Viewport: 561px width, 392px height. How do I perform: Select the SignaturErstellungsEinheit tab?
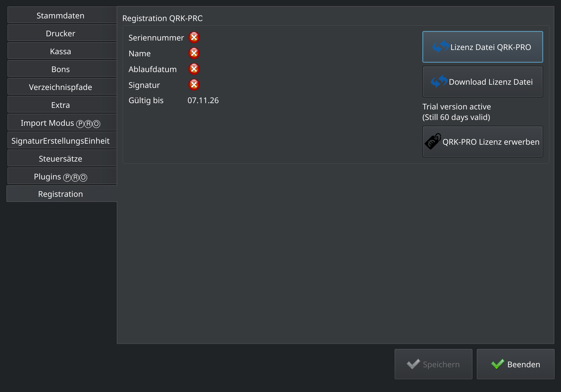[x=62, y=141]
